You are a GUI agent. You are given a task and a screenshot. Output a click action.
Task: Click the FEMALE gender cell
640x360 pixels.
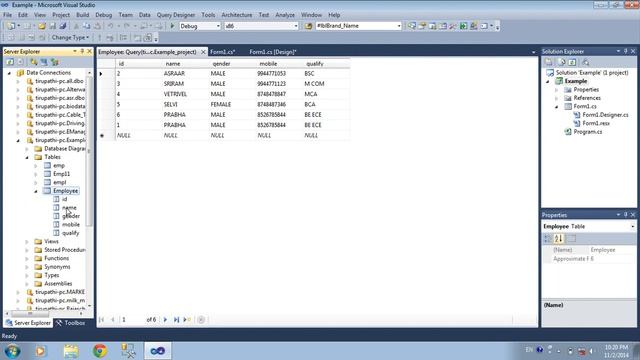click(x=233, y=104)
